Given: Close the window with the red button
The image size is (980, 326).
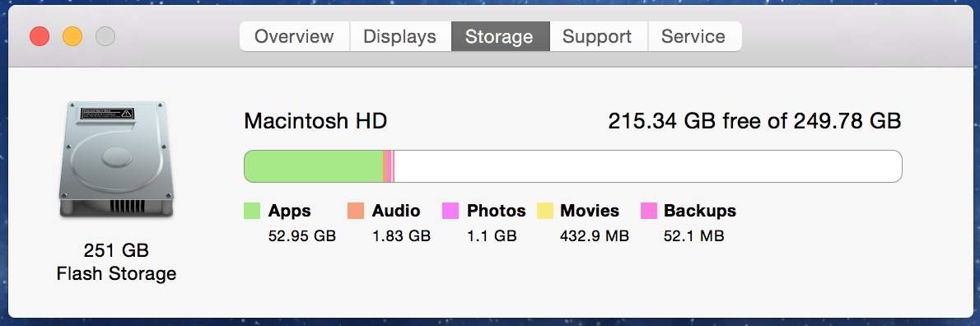Looking at the screenshot, I should click(x=40, y=36).
